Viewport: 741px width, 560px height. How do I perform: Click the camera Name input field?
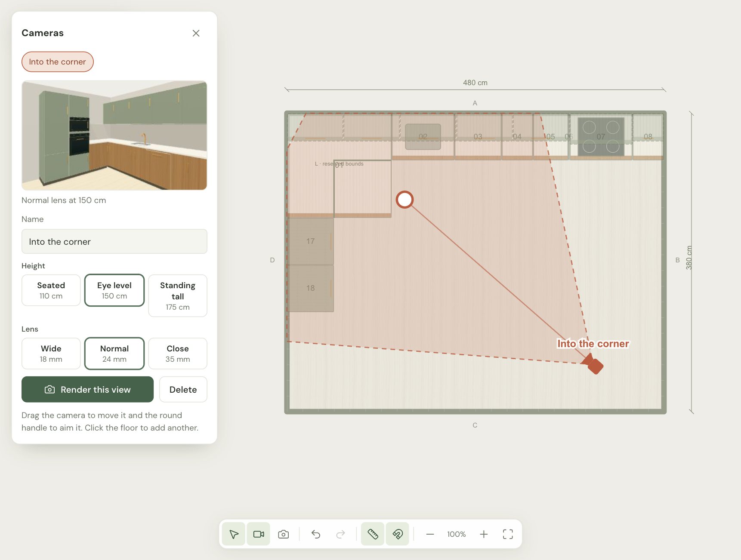coord(114,241)
